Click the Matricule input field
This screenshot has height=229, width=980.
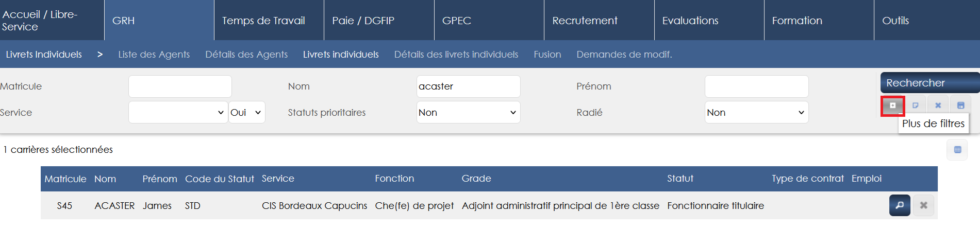click(x=180, y=86)
